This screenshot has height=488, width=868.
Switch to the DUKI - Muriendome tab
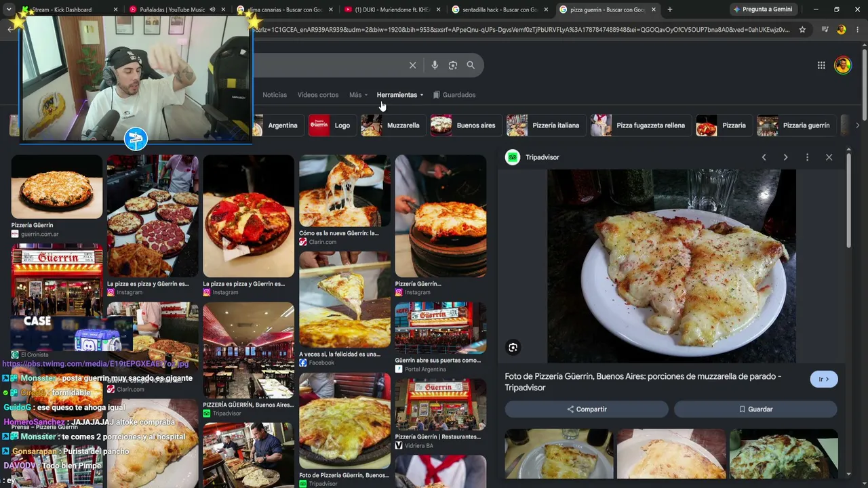click(392, 9)
